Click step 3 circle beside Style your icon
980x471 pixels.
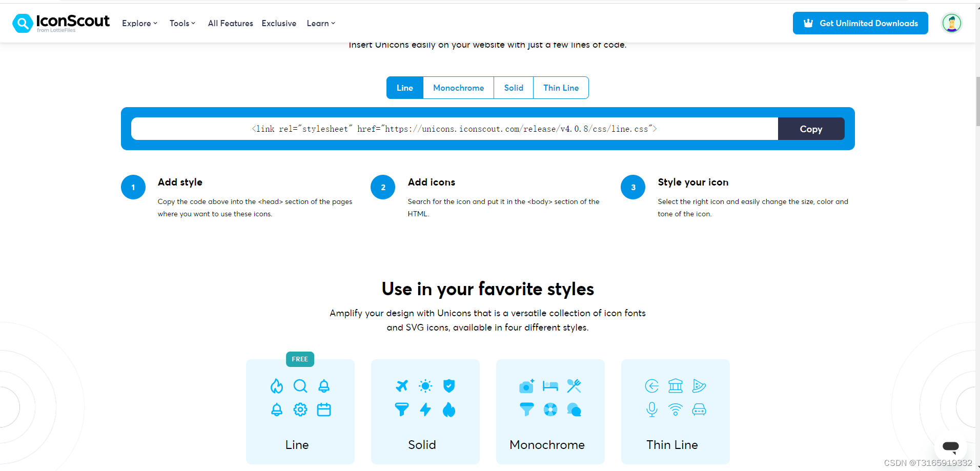(633, 187)
